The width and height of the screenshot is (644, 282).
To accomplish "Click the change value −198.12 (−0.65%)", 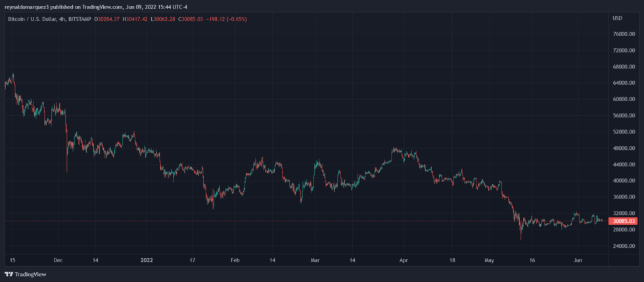I will [x=227, y=19].
